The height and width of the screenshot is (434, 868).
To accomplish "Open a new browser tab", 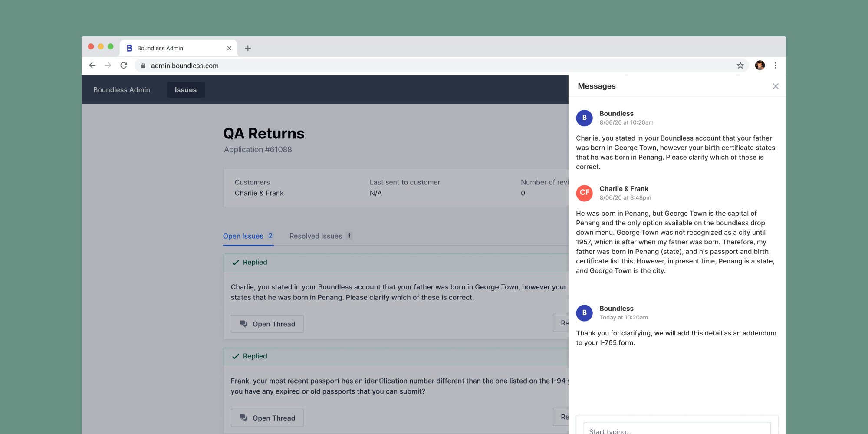I will point(248,48).
